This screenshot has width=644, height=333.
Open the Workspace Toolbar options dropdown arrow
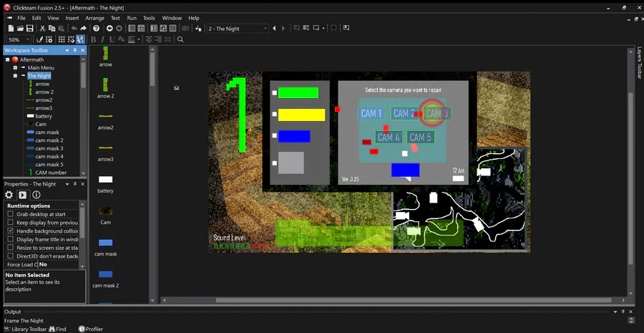click(67, 50)
